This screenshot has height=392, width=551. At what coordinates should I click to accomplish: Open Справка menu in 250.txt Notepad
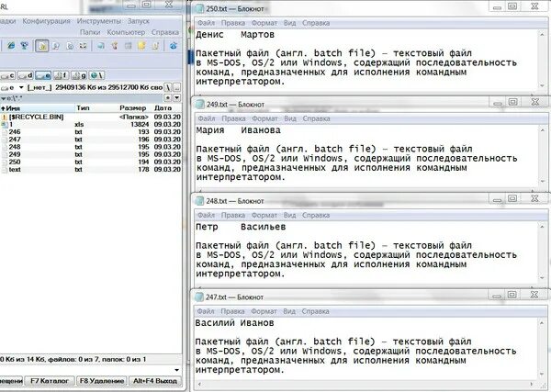(x=316, y=23)
